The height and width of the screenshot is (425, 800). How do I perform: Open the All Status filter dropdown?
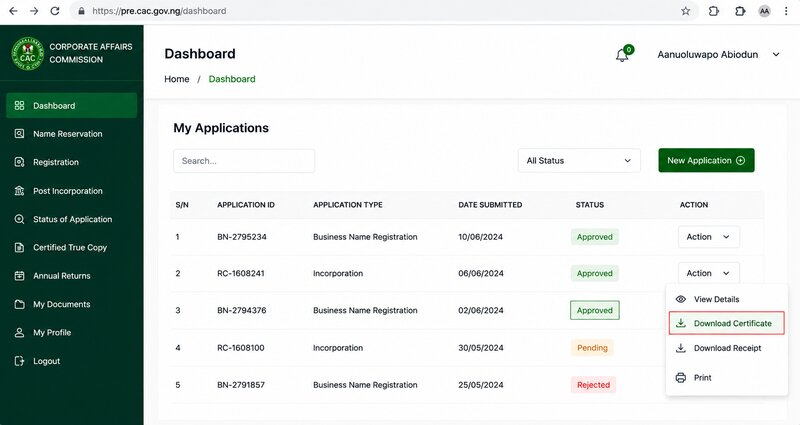579,161
